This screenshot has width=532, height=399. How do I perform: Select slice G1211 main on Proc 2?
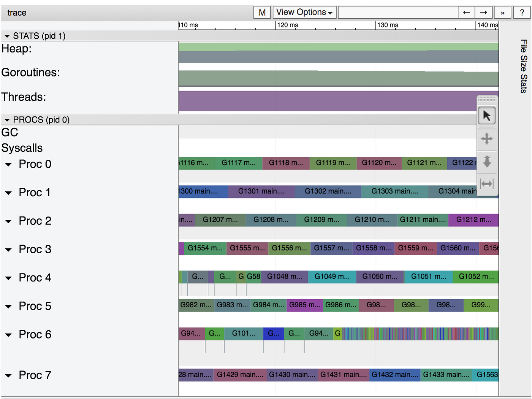click(423, 220)
